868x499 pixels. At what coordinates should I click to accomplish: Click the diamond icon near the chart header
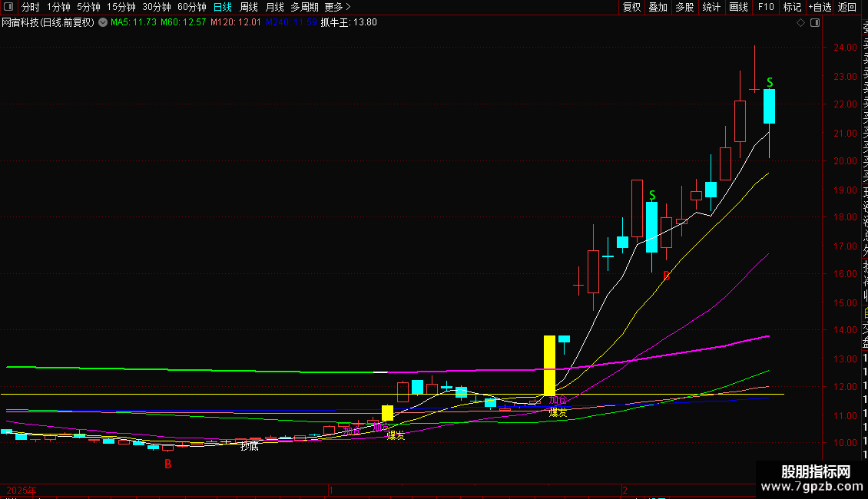coord(800,23)
